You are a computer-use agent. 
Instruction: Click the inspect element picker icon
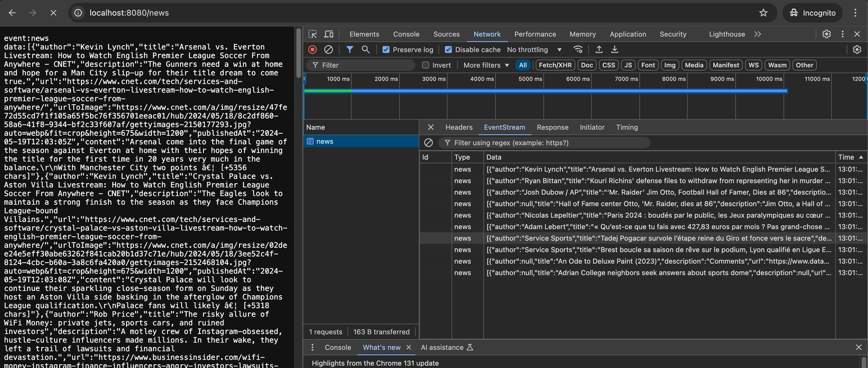(x=312, y=34)
